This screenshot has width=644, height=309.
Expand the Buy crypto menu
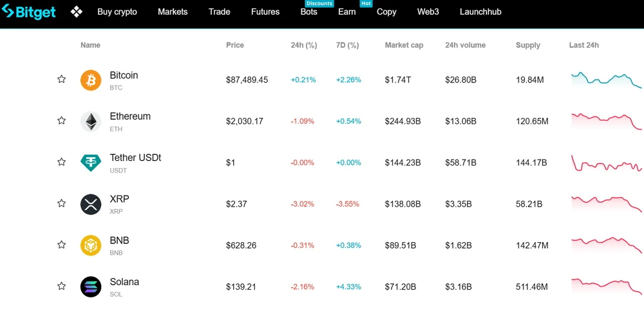(x=117, y=12)
